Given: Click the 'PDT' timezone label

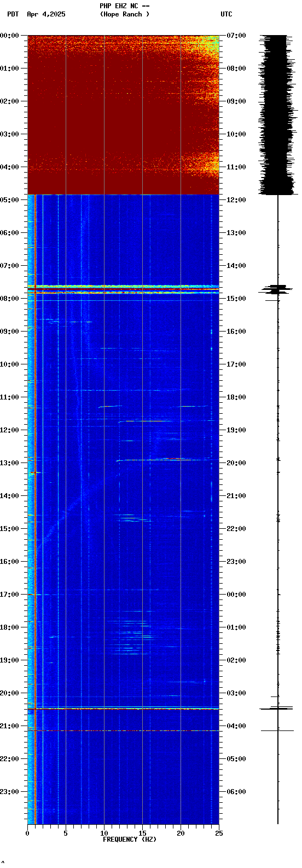Looking at the screenshot, I should coord(13,14).
